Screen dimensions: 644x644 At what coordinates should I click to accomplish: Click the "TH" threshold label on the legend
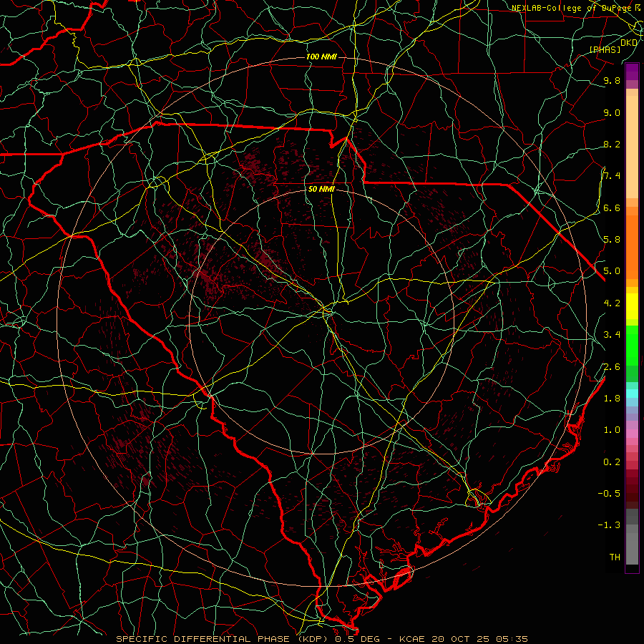tap(615, 557)
